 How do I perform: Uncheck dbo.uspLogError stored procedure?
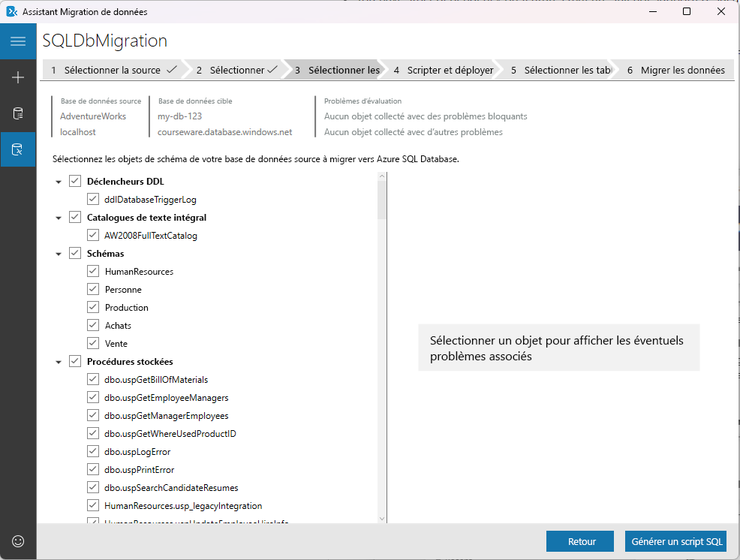pyautogui.click(x=92, y=451)
